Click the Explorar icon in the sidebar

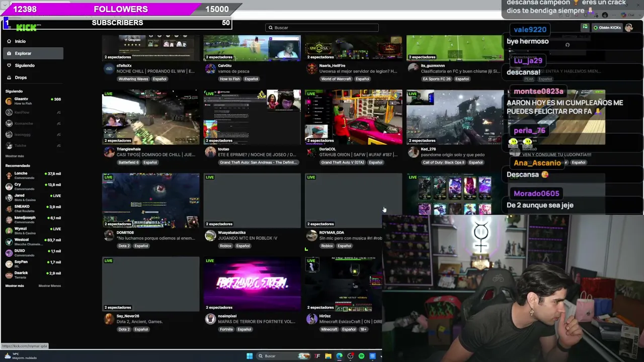9,53
